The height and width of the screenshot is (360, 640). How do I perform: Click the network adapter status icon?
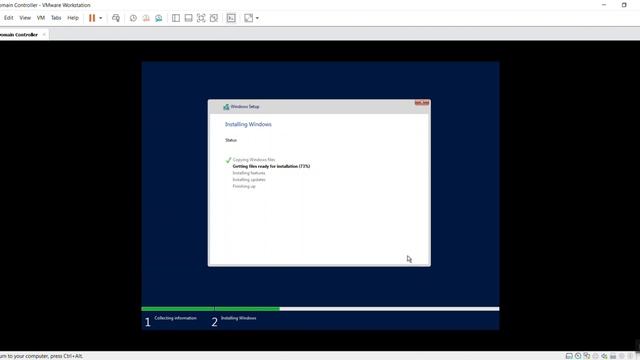pos(587,356)
